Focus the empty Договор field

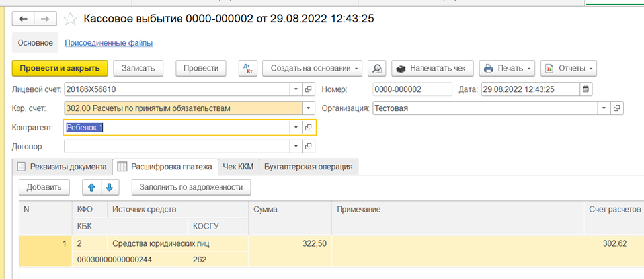[x=177, y=146]
